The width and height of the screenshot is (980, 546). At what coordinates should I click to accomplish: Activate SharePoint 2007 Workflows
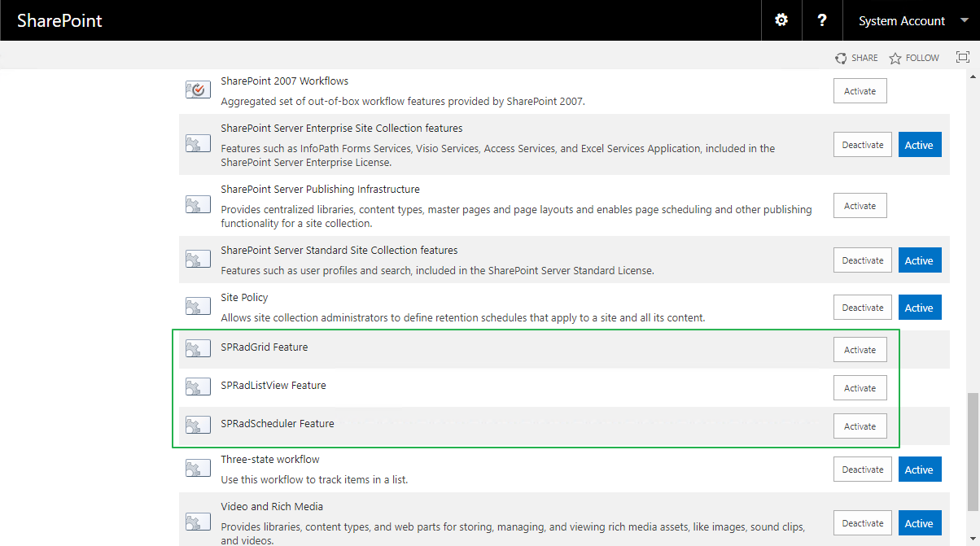point(860,91)
